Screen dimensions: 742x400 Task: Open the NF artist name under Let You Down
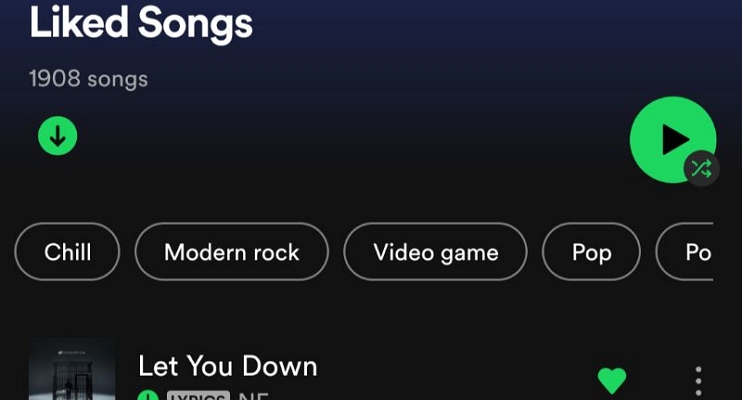point(254,395)
